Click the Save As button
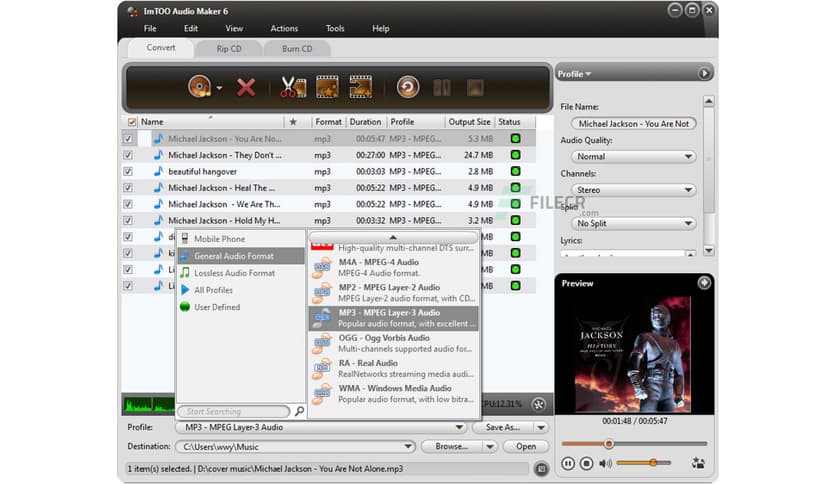836x484 pixels. [x=502, y=427]
